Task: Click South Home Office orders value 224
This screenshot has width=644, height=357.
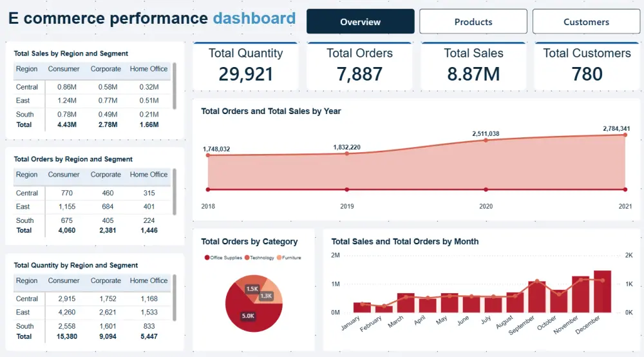Action: click(149, 220)
